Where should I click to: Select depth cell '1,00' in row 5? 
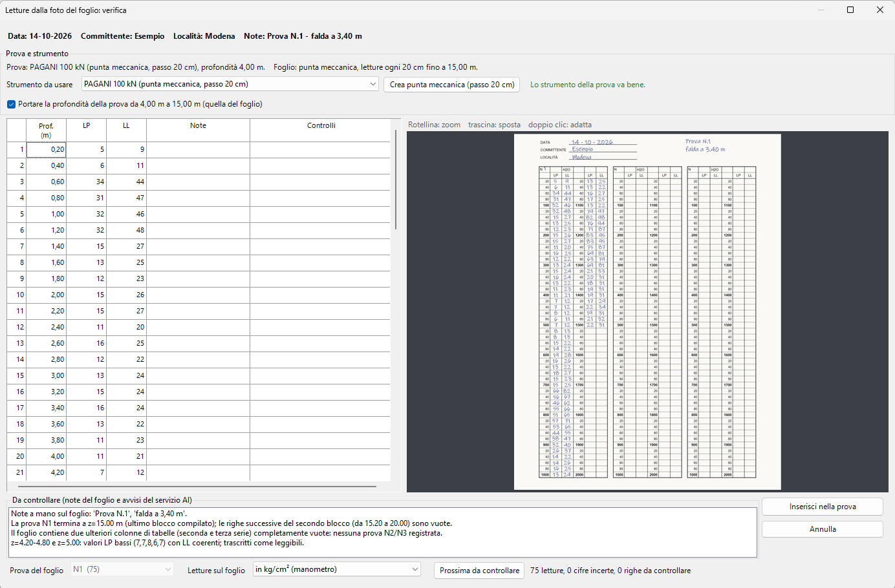tap(46, 215)
